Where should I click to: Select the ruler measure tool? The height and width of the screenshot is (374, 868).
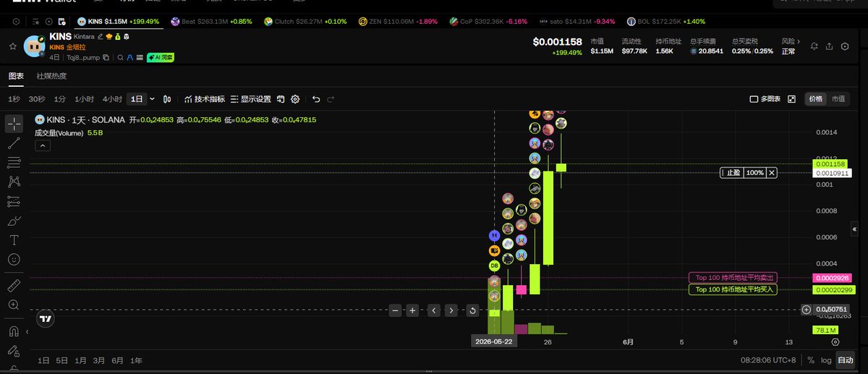click(x=14, y=286)
